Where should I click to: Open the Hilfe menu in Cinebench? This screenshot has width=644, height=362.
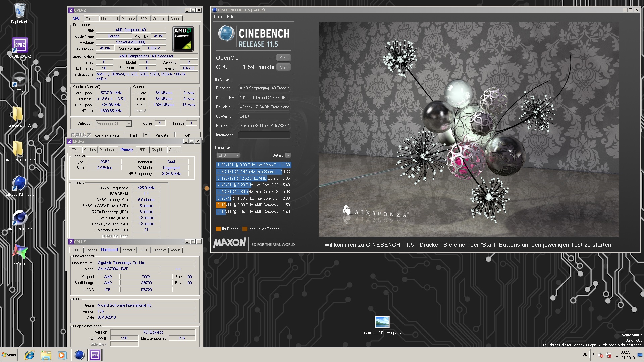[x=230, y=17]
